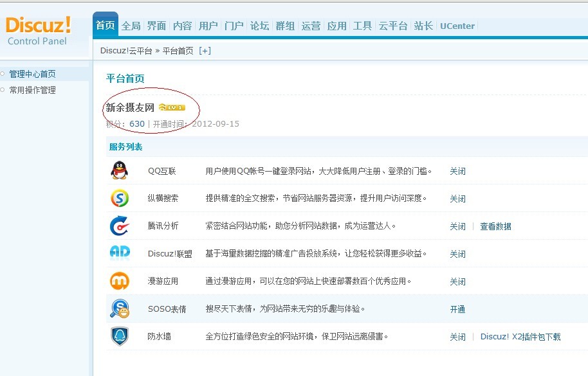The width and height of the screenshot is (588, 376).
Task: Click the Discuz!云平台 breadcrumb text
Action: [x=126, y=51]
